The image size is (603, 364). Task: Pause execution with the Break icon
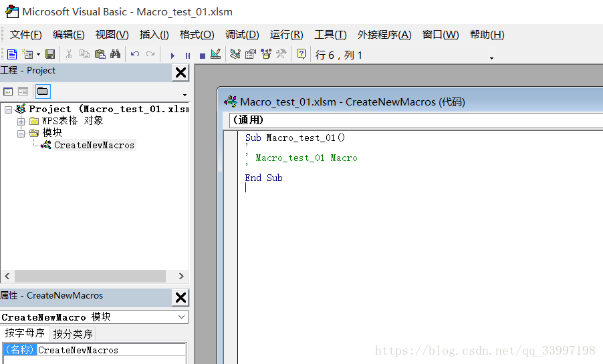coord(188,55)
